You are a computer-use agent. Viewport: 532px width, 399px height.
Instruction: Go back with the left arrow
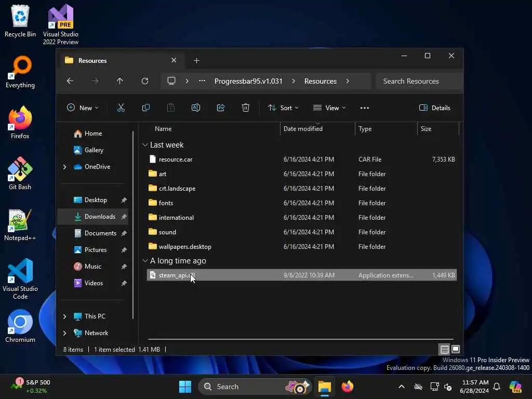70,81
